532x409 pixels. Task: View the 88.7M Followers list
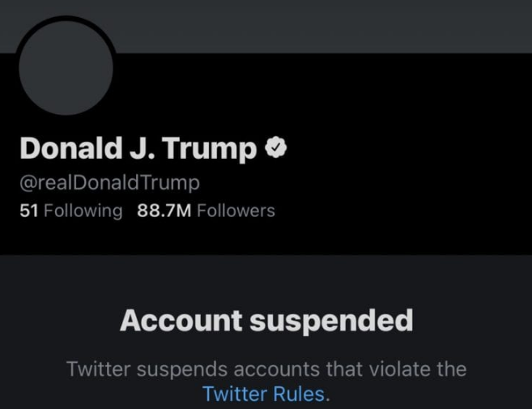point(206,211)
